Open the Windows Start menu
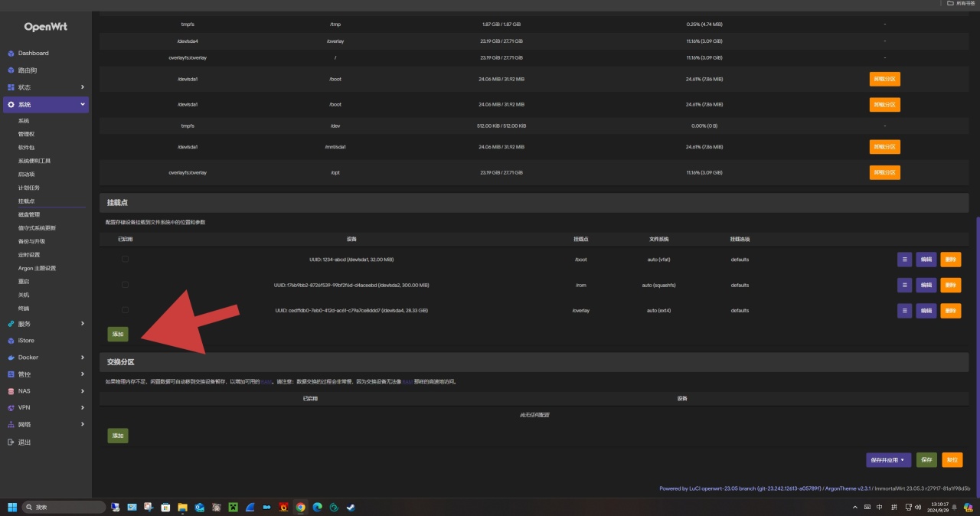The height and width of the screenshot is (516, 980). pos(12,507)
